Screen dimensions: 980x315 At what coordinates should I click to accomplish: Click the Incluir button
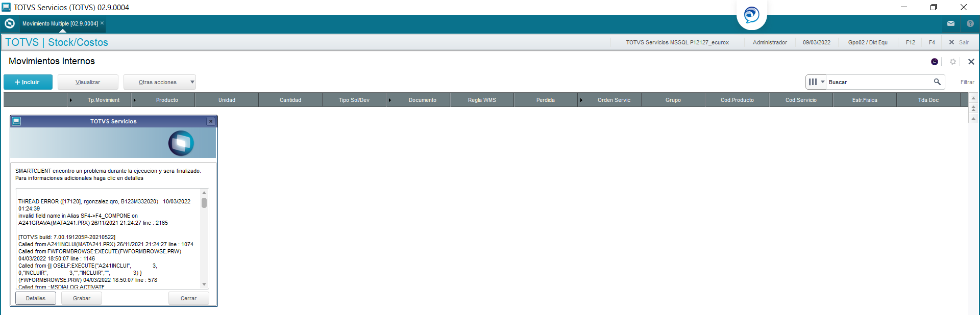(x=28, y=82)
